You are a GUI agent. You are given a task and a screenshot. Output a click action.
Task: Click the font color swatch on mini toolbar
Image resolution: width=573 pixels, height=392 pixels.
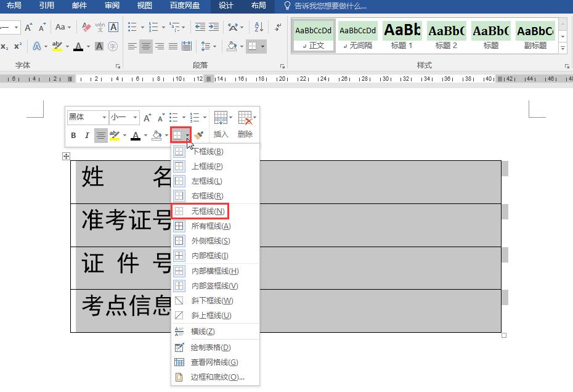click(136, 136)
